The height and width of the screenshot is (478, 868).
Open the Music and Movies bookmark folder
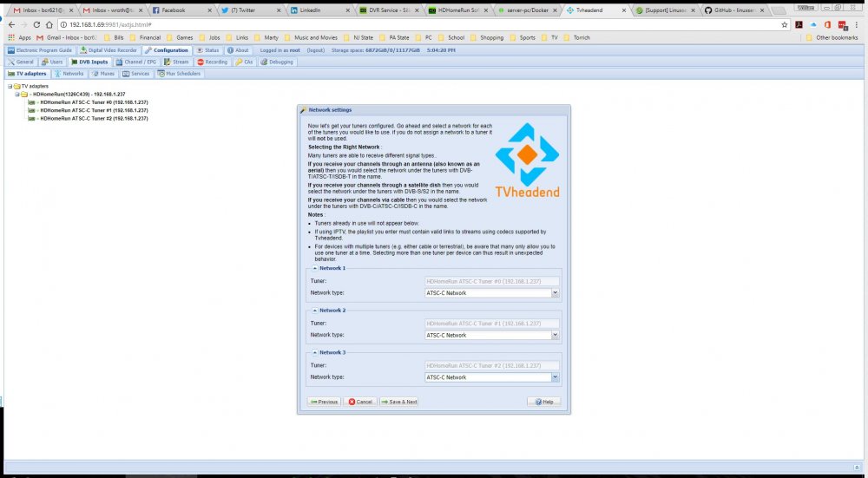tap(311, 37)
